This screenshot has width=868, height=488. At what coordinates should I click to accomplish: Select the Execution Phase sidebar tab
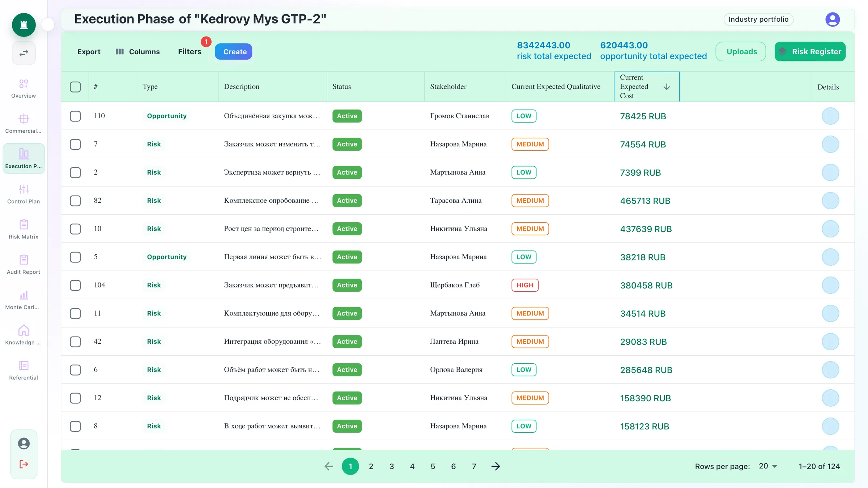click(24, 159)
